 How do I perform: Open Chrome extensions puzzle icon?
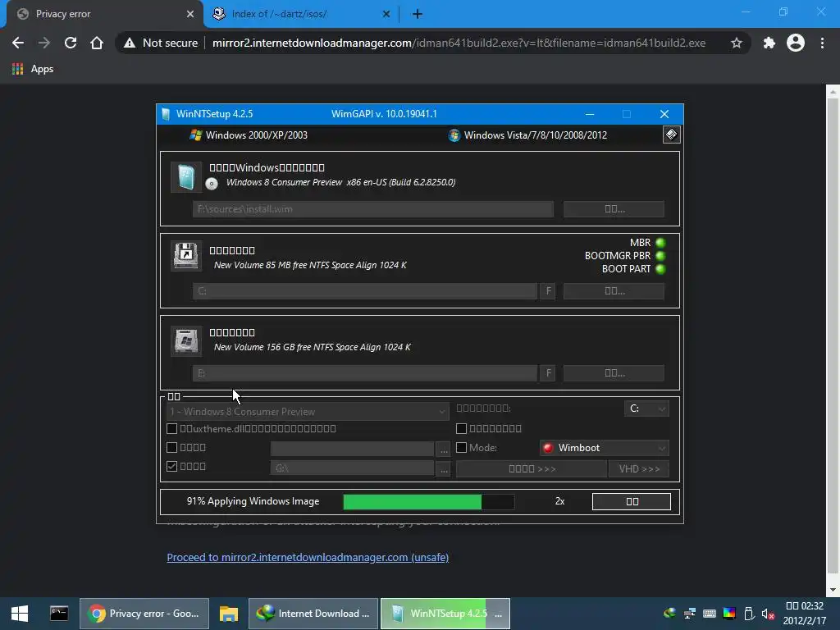pyautogui.click(x=769, y=43)
